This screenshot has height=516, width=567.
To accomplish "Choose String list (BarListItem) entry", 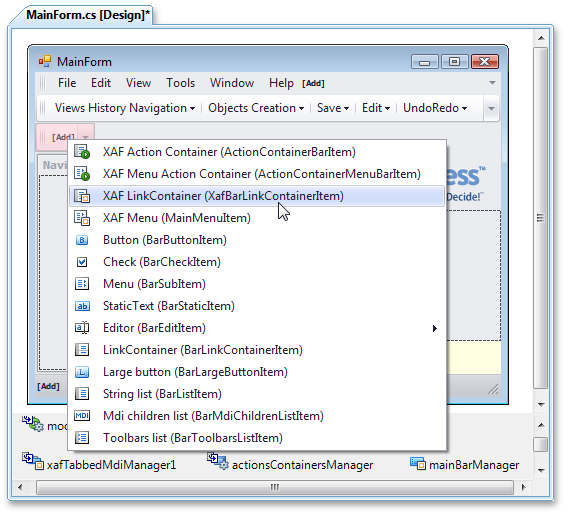I will click(x=257, y=394).
